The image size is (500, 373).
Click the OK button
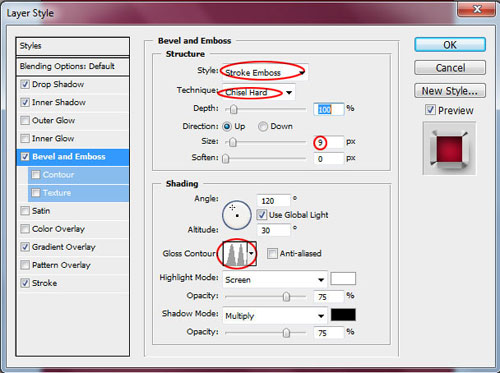pos(450,45)
